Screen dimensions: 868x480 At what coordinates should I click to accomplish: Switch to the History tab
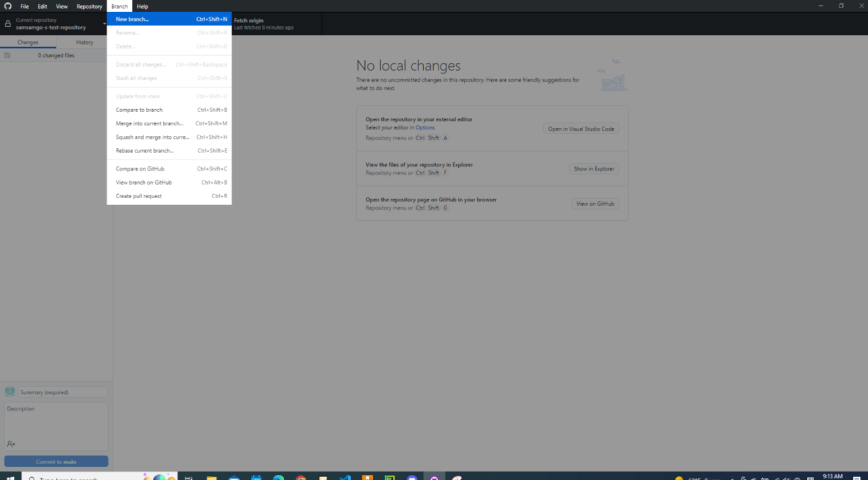click(84, 42)
